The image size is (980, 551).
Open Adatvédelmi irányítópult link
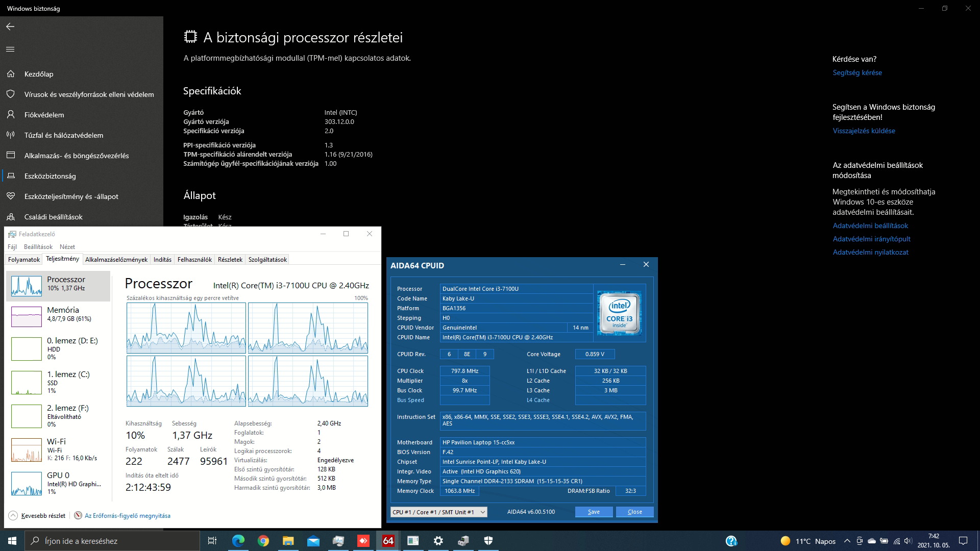tap(871, 239)
